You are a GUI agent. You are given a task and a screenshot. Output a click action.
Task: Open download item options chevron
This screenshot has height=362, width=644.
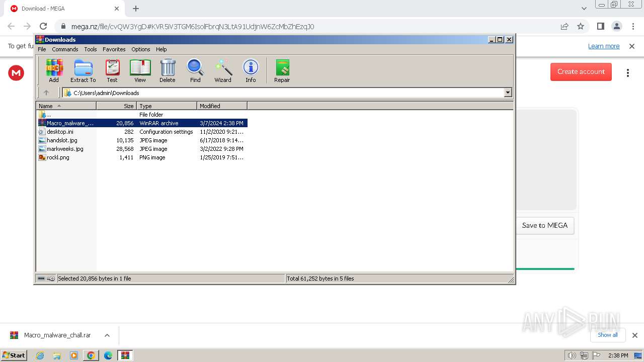107,335
